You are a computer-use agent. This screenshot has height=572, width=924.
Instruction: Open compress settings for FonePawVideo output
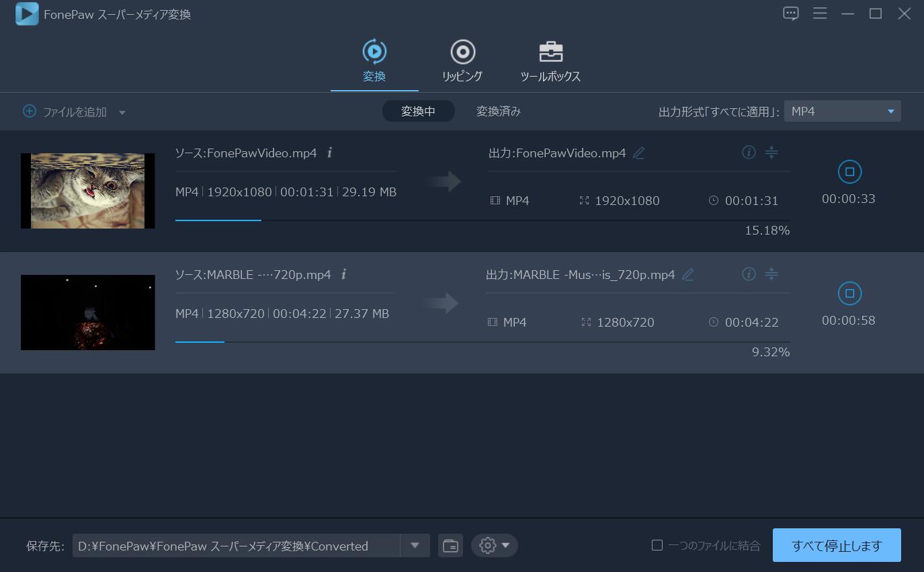pyautogui.click(x=771, y=153)
